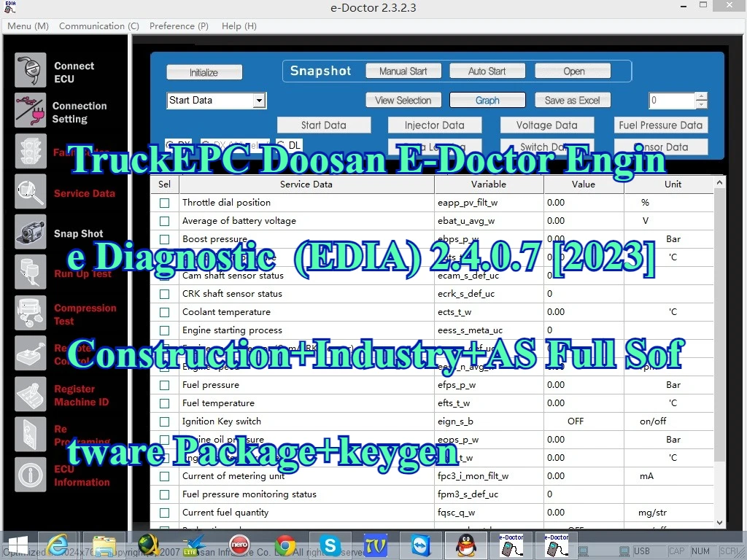Click the Manual Start button
The height and width of the screenshot is (560, 747).
[x=403, y=71]
